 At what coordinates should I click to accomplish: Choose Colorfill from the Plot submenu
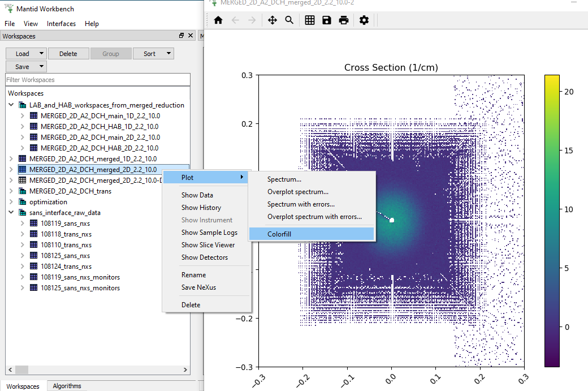[x=312, y=234]
